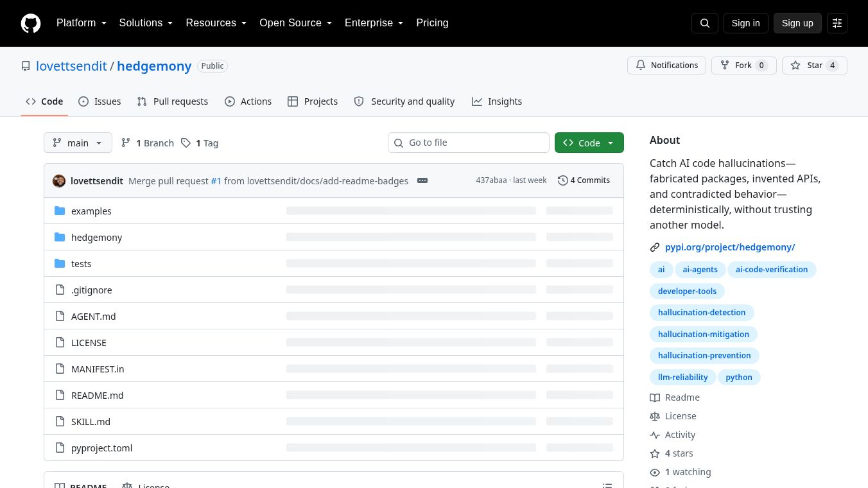This screenshot has width=868, height=488.
Task: Star the repository with Star button
Action: (x=815, y=65)
